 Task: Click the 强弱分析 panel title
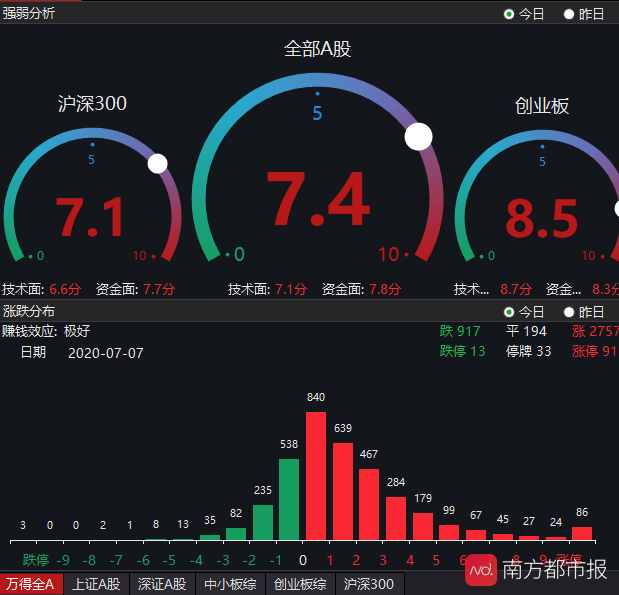pos(28,13)
